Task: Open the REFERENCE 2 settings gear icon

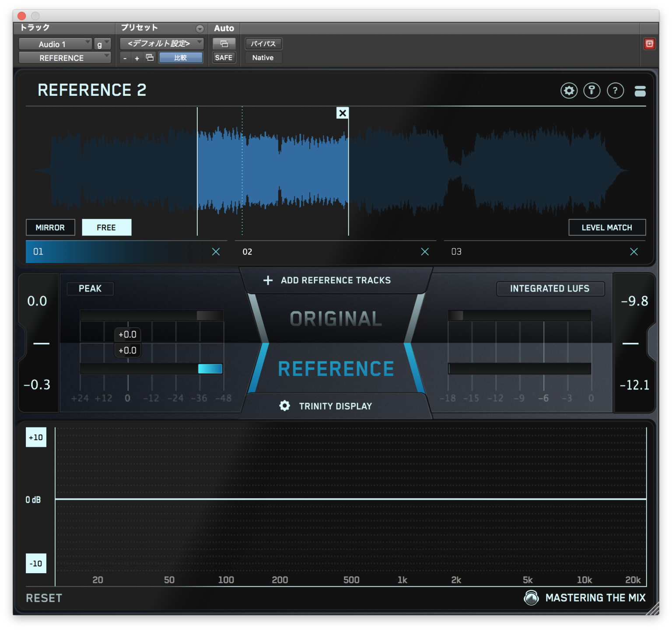Action: (x=569, y=91)
